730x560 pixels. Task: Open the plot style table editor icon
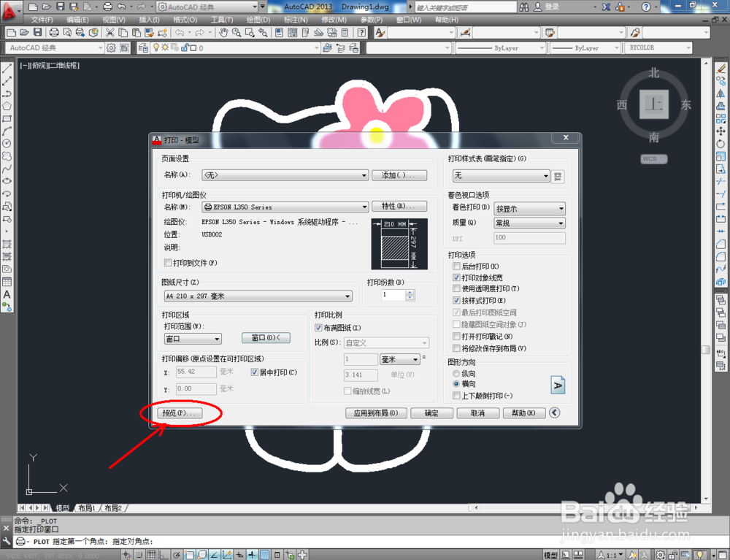click(x=558, y=176)
